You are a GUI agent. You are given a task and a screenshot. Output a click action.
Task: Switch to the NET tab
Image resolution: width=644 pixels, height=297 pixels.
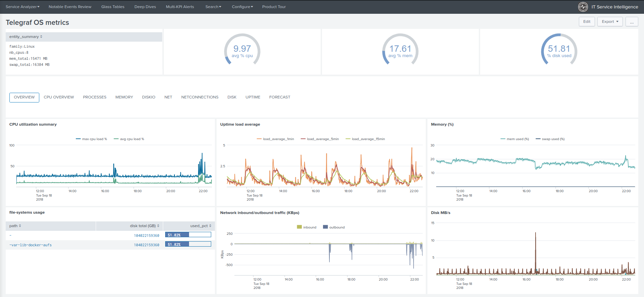[168, 97]
